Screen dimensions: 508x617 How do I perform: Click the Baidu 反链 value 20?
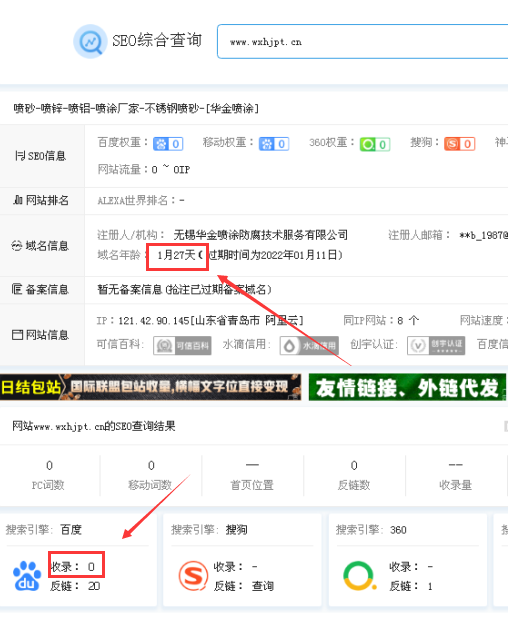click(x=94, y=586)
